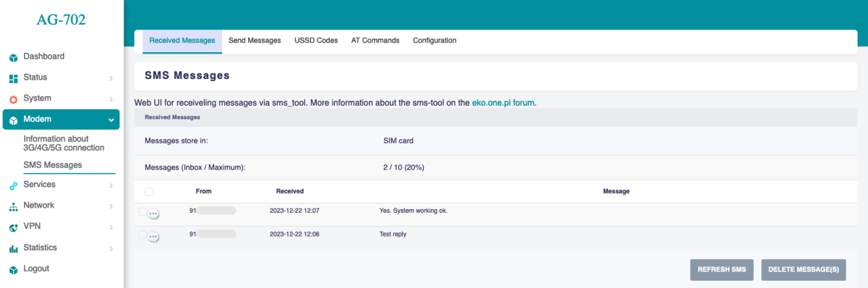Expand the VPN menu chevron

(111, 226)
